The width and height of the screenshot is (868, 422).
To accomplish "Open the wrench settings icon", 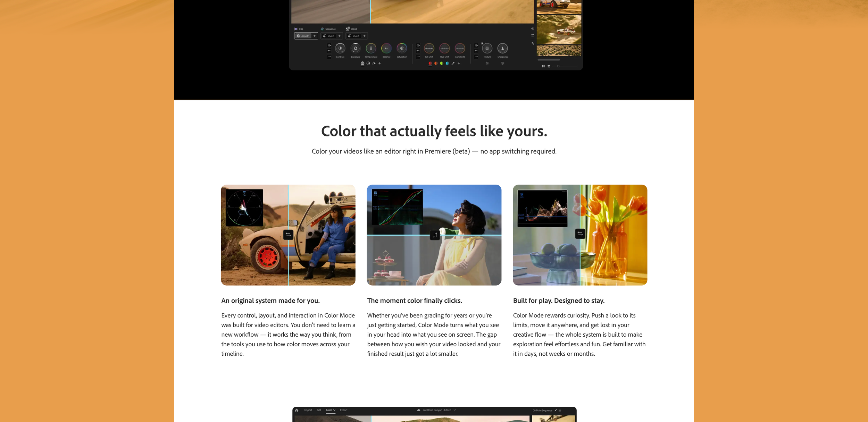I will (x=533, y=43).
